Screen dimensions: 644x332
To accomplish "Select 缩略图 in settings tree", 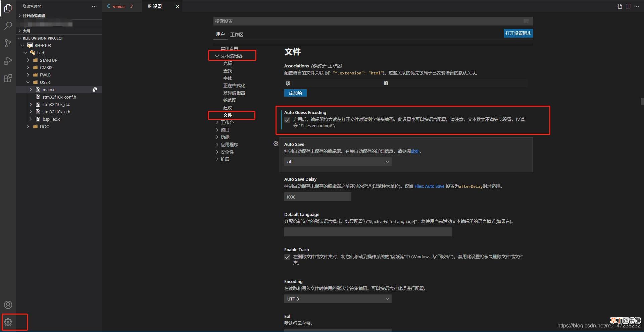I will point(230,100).
